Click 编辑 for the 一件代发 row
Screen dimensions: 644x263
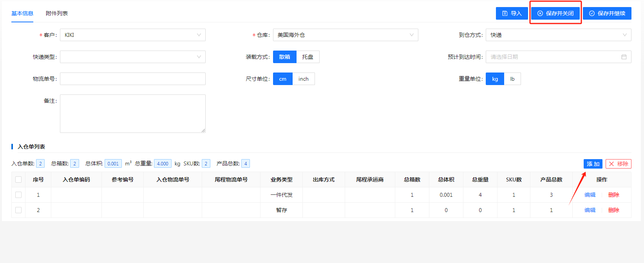pyautogui.click(x=590, y=195)
